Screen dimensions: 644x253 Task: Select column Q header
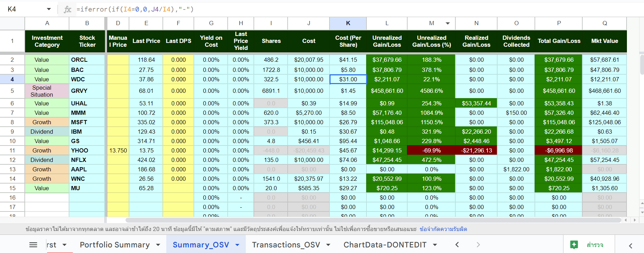point(605,23)
